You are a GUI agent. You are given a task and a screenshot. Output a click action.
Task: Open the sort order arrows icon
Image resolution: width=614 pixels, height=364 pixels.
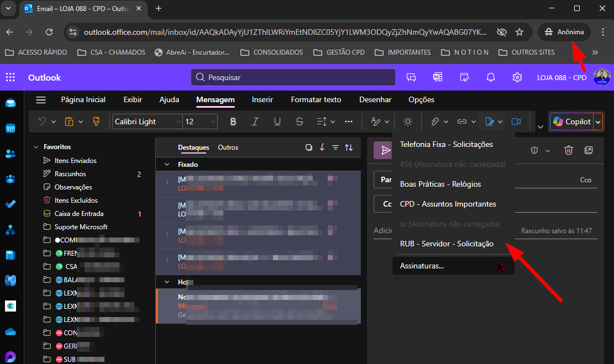pyautogui.click(x=349, y=147)
